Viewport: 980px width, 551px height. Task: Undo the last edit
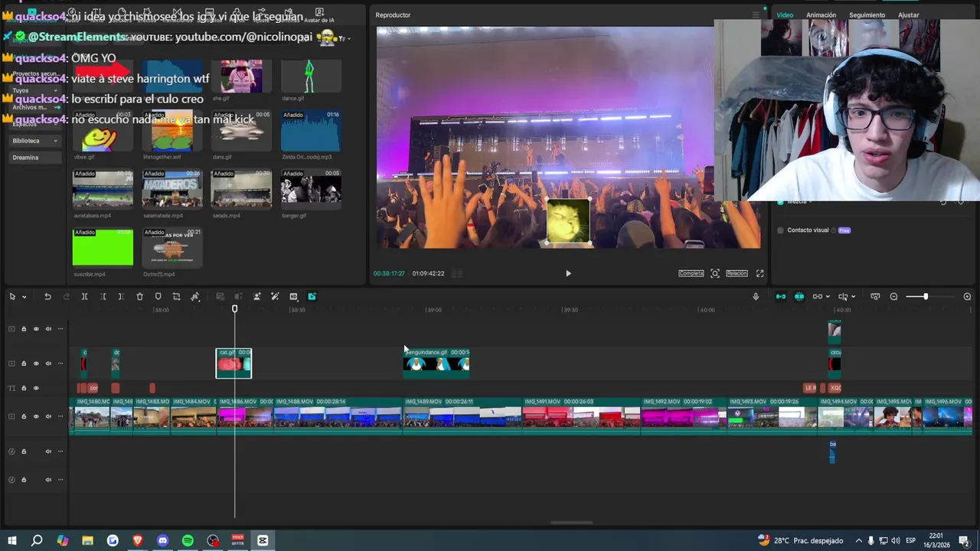point(47,297)
